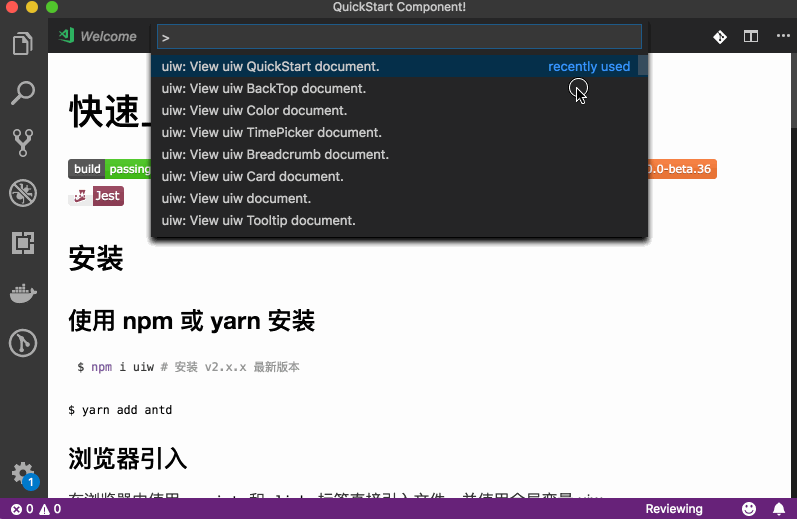Click the command list scrollbar thumb
Image resolution: width=797 pixels, height=519 pixels.
click(642, 65)
